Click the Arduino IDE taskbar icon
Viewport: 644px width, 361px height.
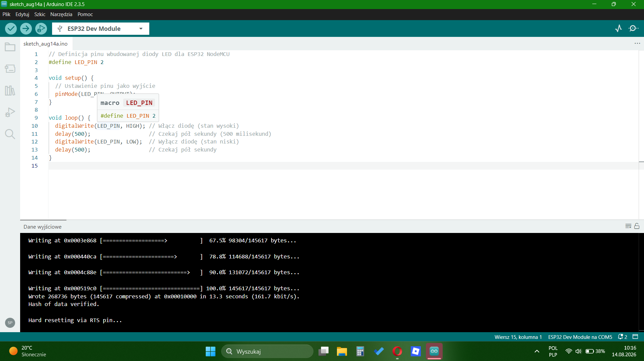click(434, 351)
